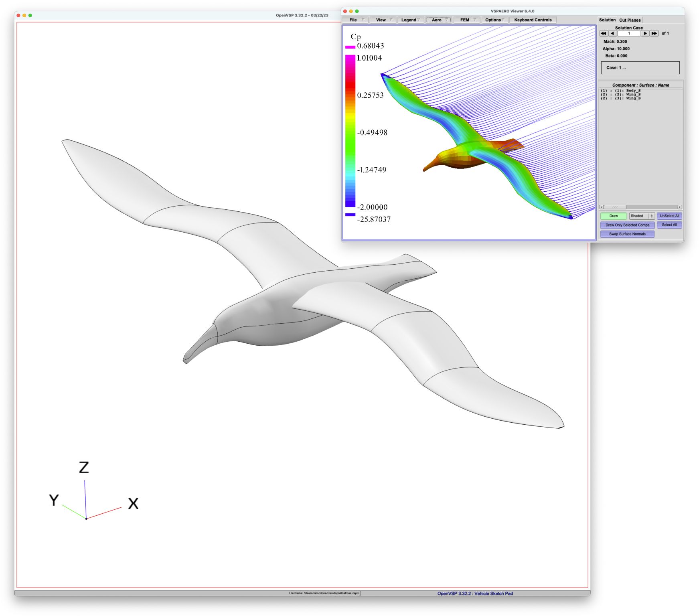The width and height of the screenshot is (699, 616).
Task: Toggle the green Draw button
Action: coord(613,216)
